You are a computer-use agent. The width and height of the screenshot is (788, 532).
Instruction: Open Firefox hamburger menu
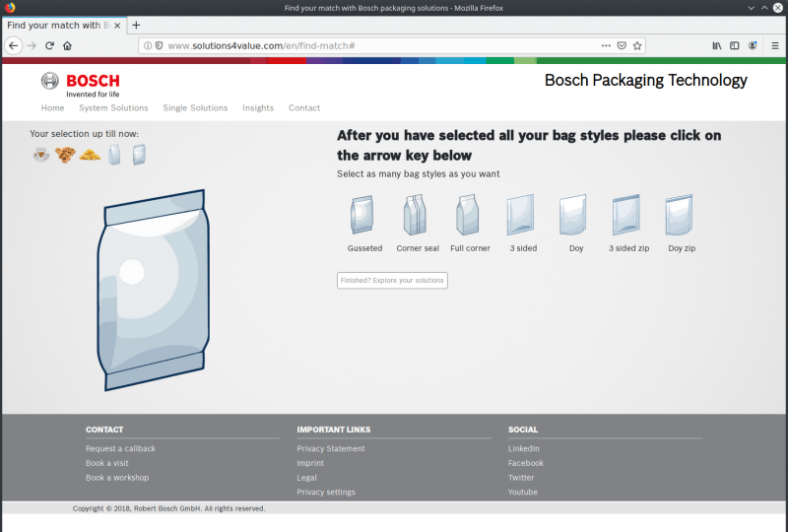click(771, 45)
